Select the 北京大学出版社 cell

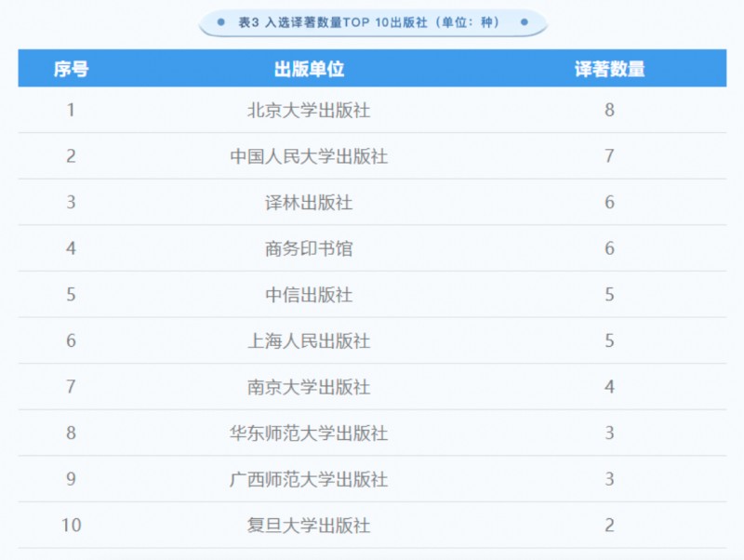[x=309, y=110]
